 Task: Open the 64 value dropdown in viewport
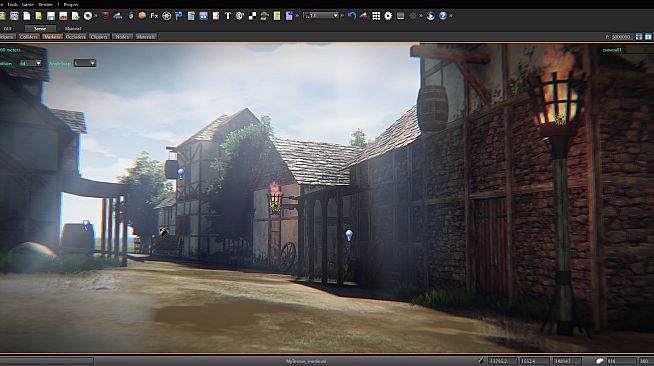30,63
